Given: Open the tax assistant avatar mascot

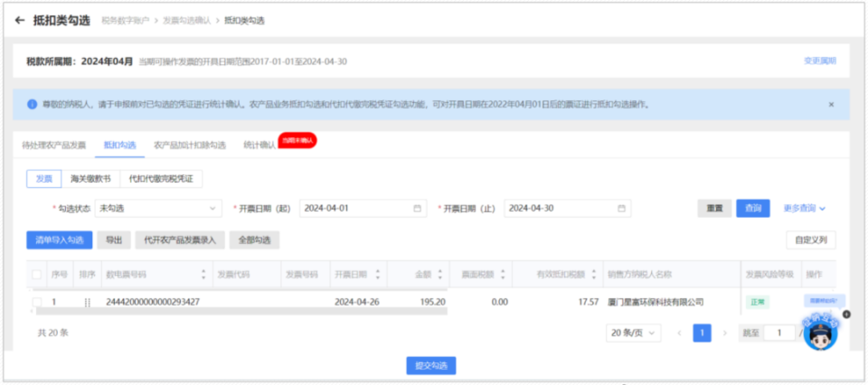Looking at the screenshot, I should point(820,333).
